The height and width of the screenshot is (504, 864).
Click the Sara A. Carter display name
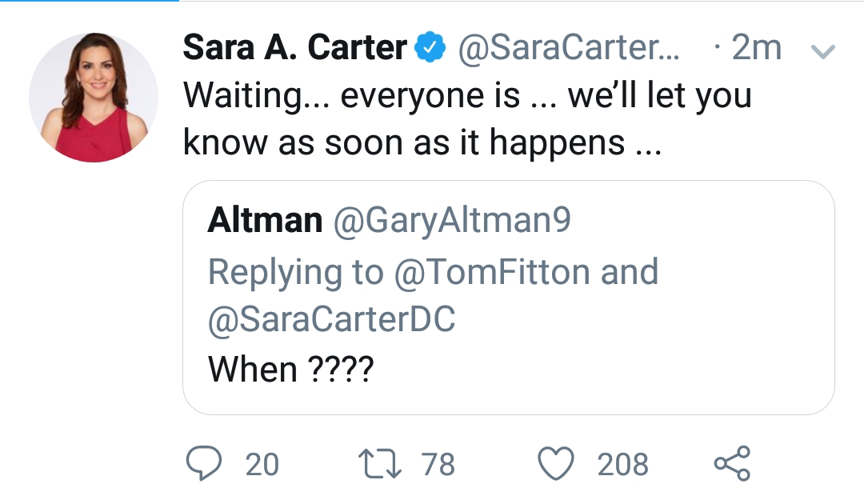[x=294, y=49]
